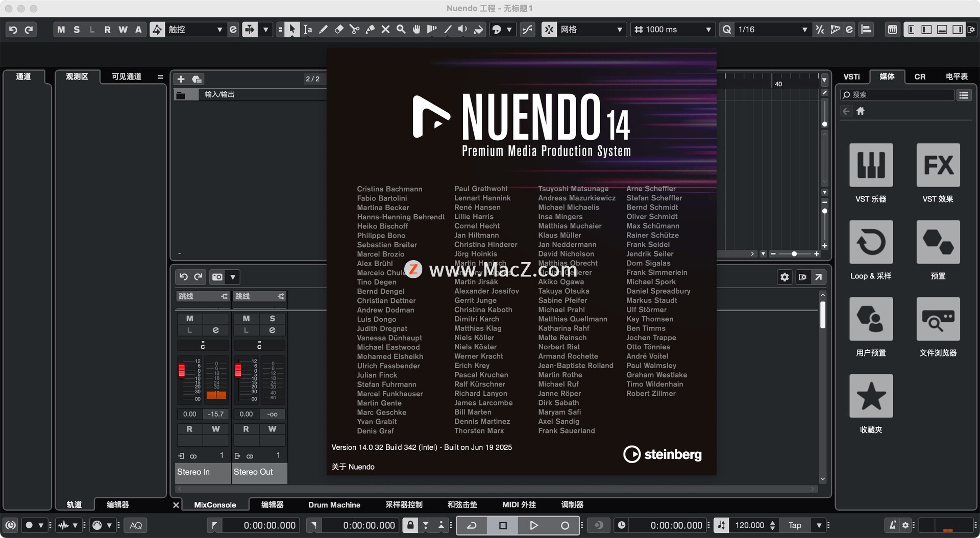Open Tap tempo options dropdown arrow
This screenshot has width=980, height=538.
point(819,525)
